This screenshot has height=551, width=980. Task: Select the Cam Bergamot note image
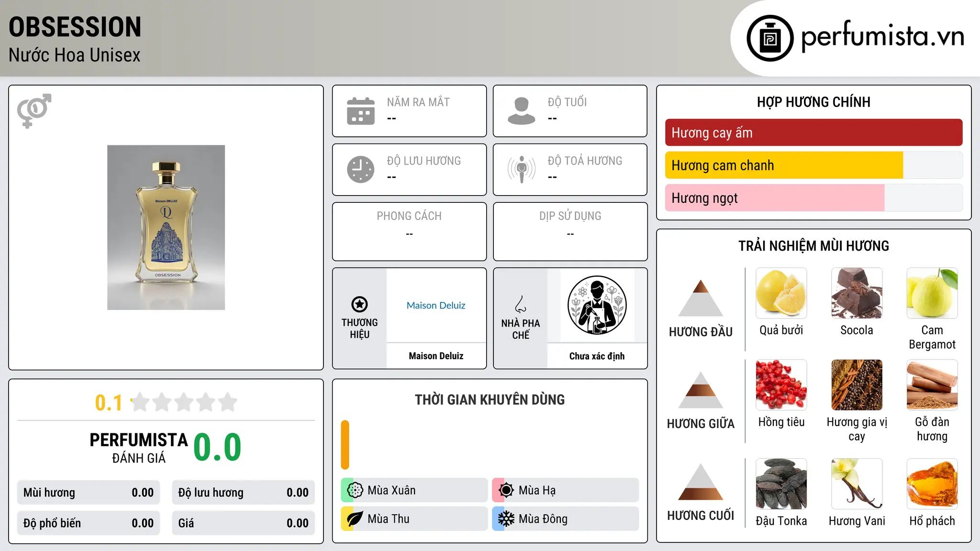(932, 293)
